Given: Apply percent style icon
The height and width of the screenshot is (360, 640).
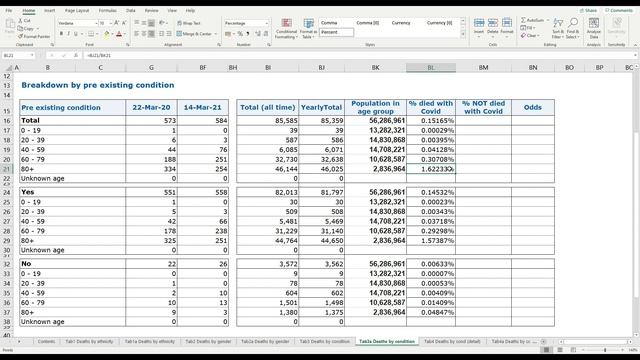Looking at the screenshot, I should (240, 34).
